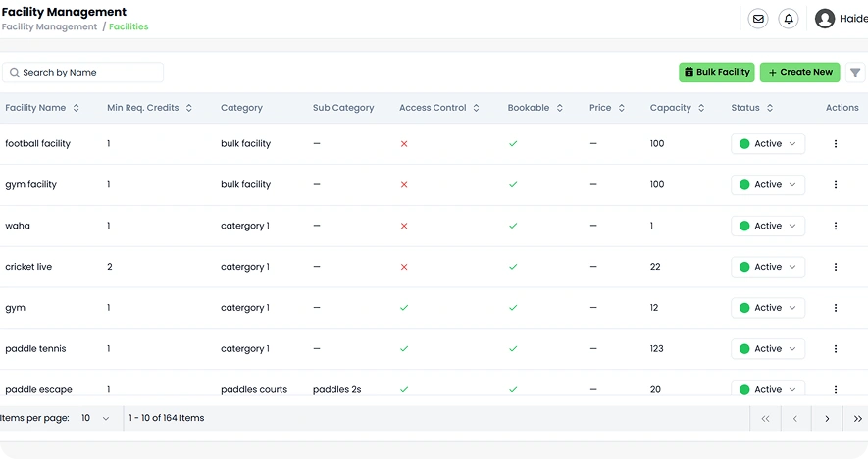The width and height of the screenshot is (868, 459).
Task: Go to last page
Action: pyautogui.click(x=857, y=419)
